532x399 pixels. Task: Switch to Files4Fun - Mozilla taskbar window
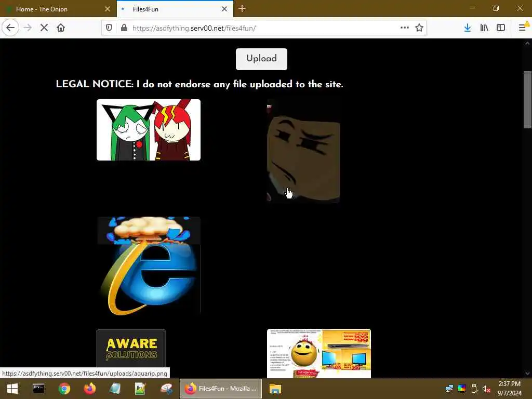coord(221,389)
